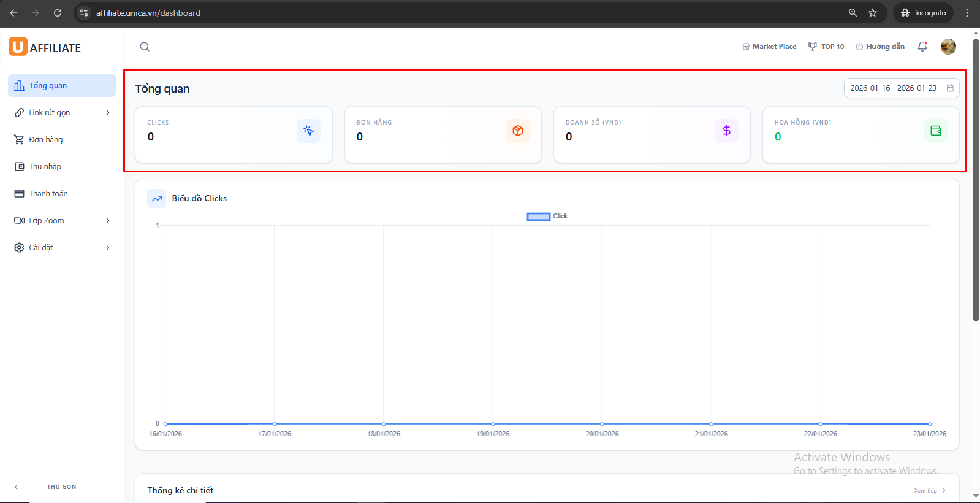The height and width of the screenshot is (503, 980).
Task: Click the Biểu đồ Clicks trend icon
Action: tap(157, 198)
